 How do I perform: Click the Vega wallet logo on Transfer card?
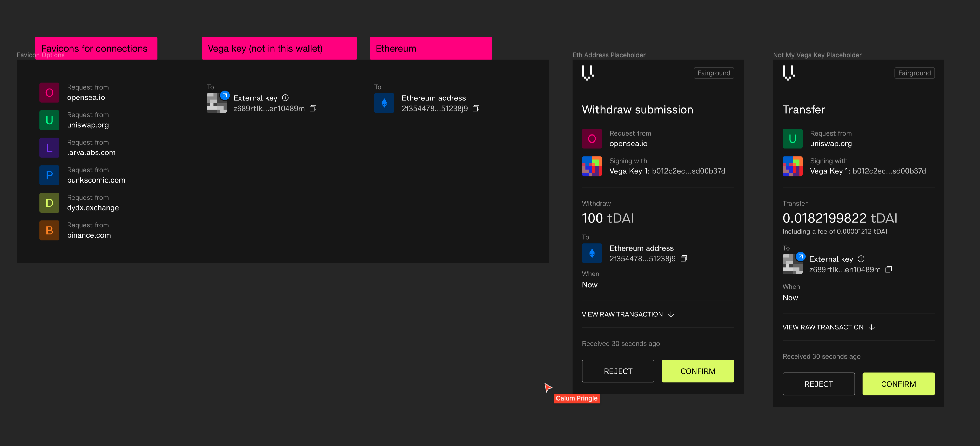[788, 73]
